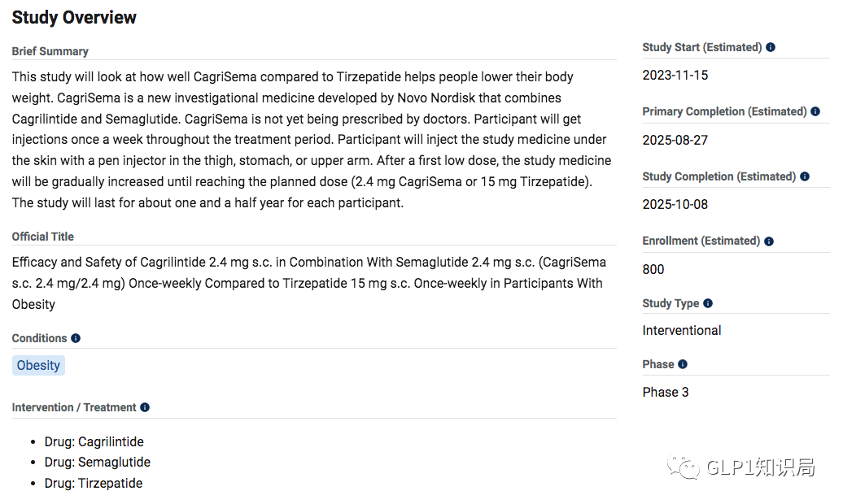Click the WeChat logo watermark icon
The height and width of the screenshot is (504, 843).
click(x=683, y=467)
